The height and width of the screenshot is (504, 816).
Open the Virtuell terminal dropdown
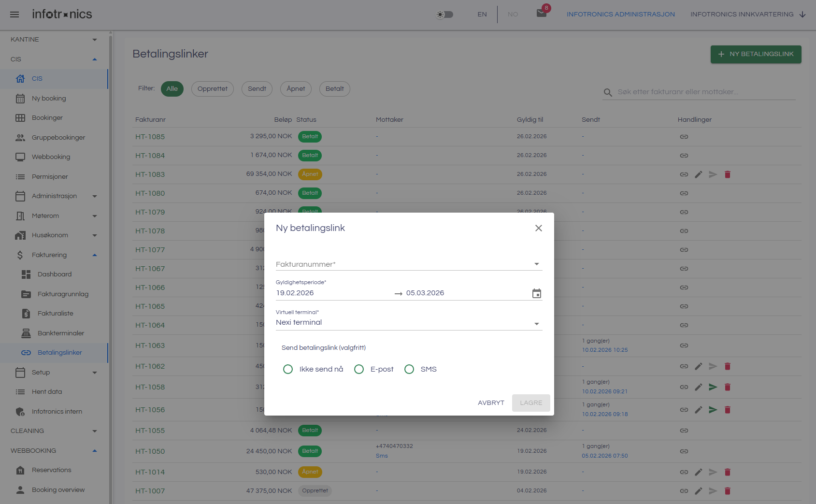click(409, 322)
